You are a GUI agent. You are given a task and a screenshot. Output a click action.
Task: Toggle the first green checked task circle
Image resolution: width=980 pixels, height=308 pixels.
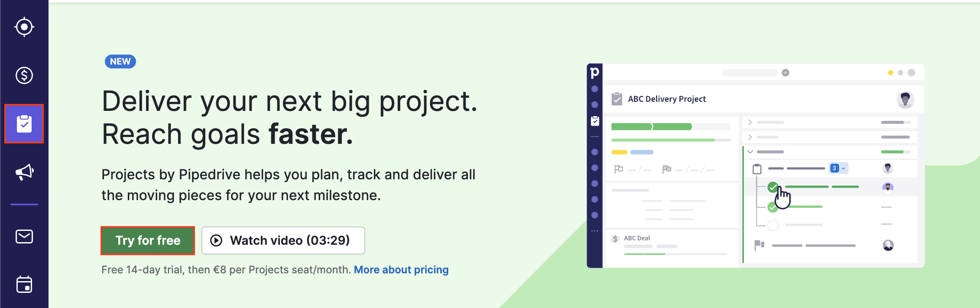pyautogui.click(x=772, y=187)
